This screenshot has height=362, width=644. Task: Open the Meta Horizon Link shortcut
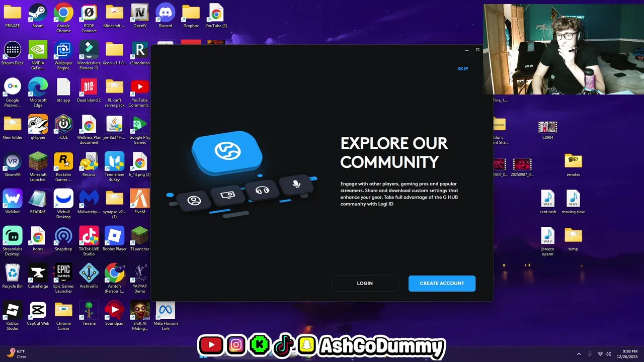click(x=165, y=315)
